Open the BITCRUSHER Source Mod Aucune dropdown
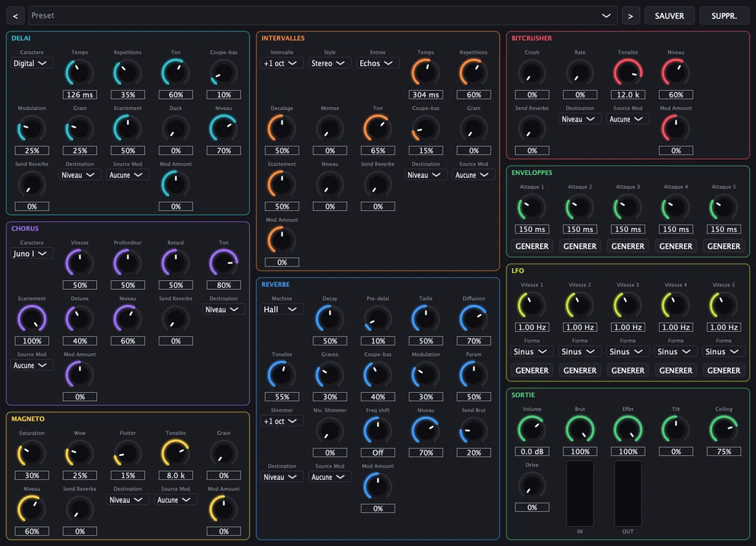The image size is (756, 546). tap(627, 119)
